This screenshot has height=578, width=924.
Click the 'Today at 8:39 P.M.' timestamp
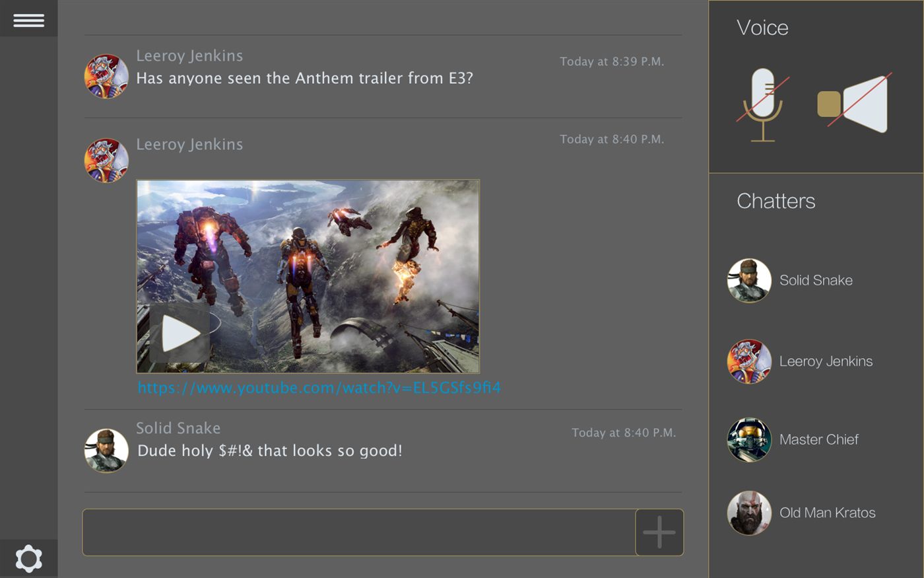click(x=612, y=61)
